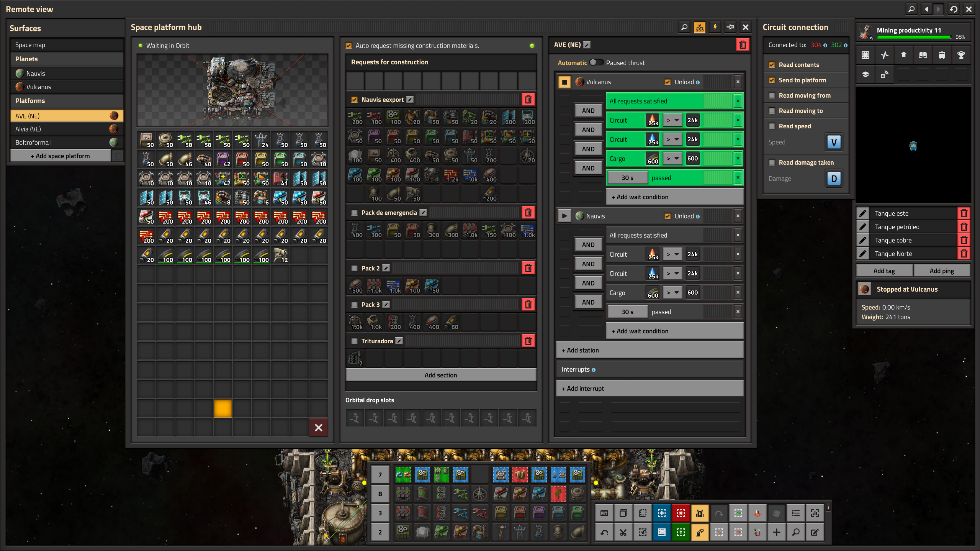Uncheck Read contents in Circuit connection
The image size is (980, 551).
pyautogui.click(x=772, y=65)
